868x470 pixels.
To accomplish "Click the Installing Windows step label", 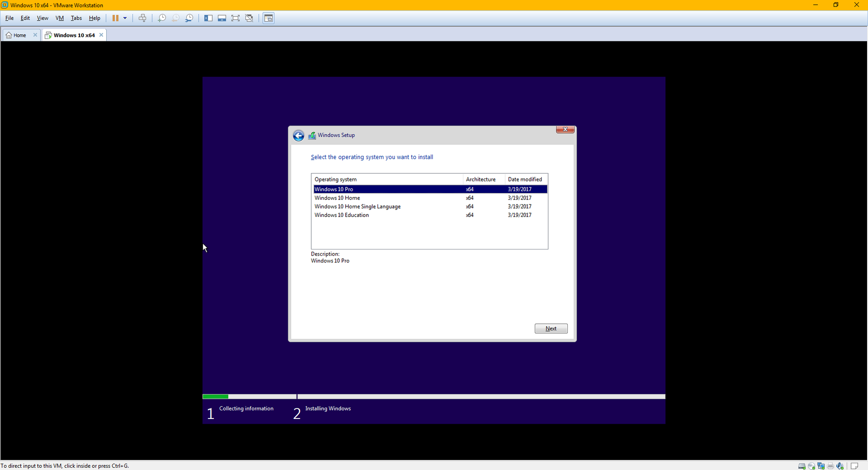I will [328, 408].
